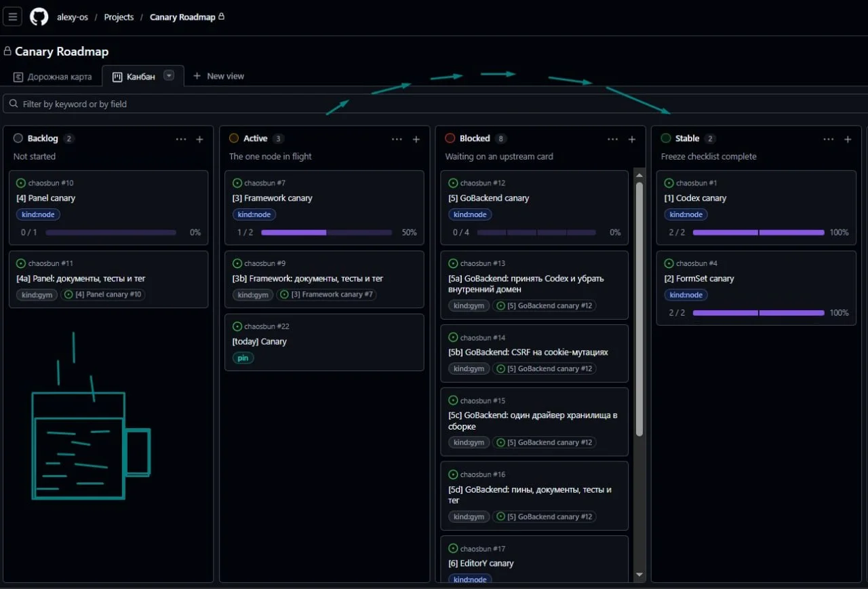Open the Канбан view options dropdown

click(x=169, y=75)
